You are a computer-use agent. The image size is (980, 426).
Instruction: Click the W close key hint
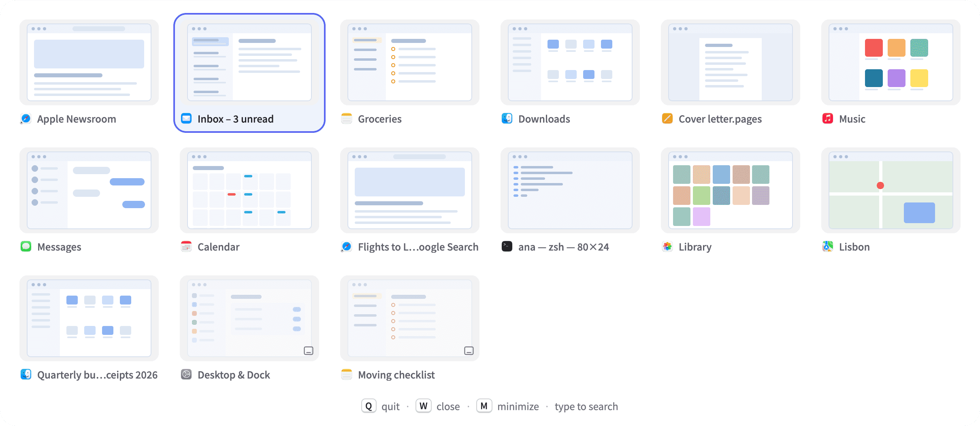(x=424, y=406)
